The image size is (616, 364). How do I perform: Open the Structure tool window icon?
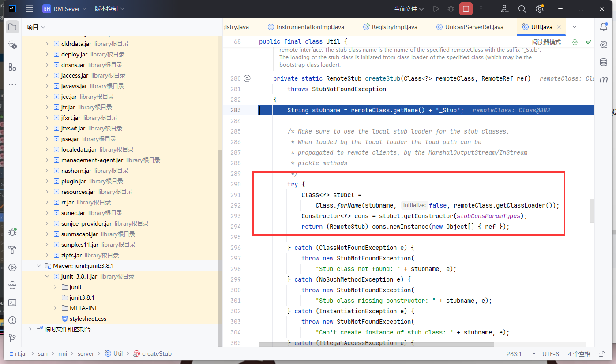pos(12,67)
